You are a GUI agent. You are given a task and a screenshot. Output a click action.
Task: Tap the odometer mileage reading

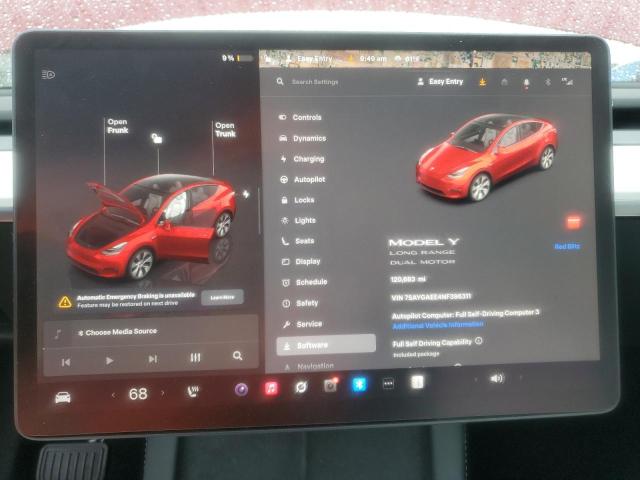[x=408, y=279]
